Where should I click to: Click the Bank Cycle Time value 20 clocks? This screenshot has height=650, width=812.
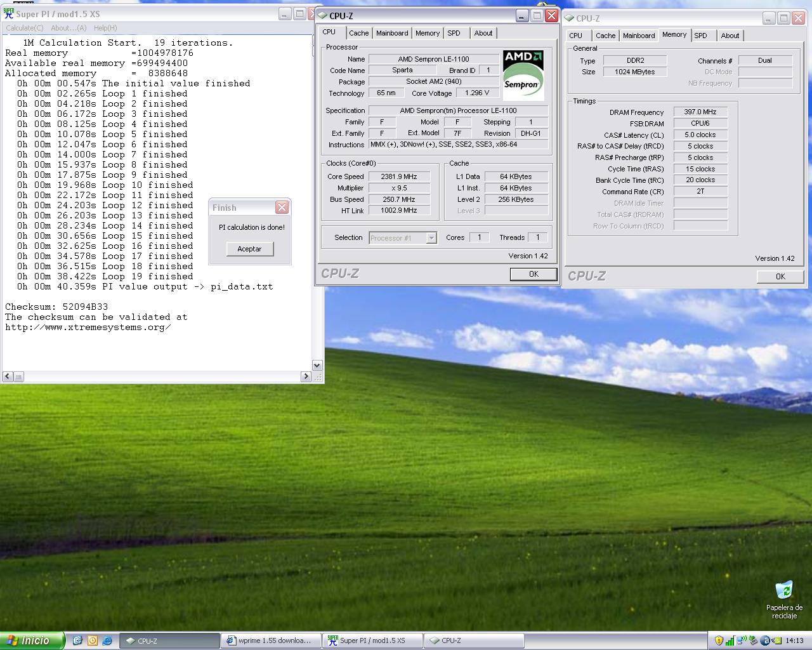click(x=700, y=180)
